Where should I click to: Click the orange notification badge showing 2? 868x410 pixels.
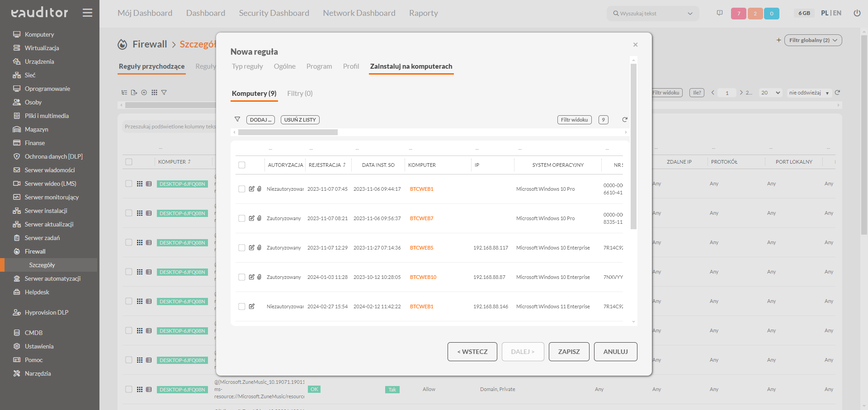755,14
